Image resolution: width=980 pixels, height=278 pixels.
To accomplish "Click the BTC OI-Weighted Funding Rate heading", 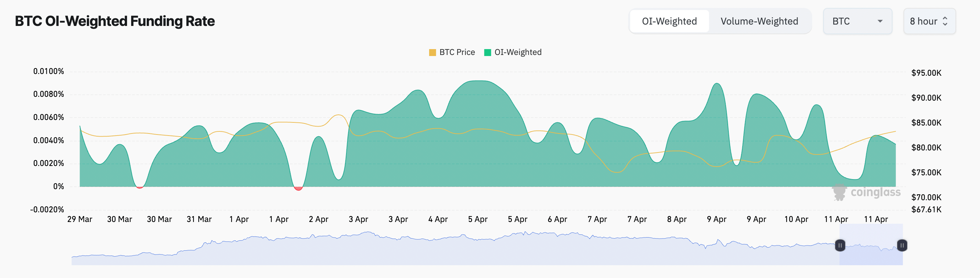I will tap(115, 21).
